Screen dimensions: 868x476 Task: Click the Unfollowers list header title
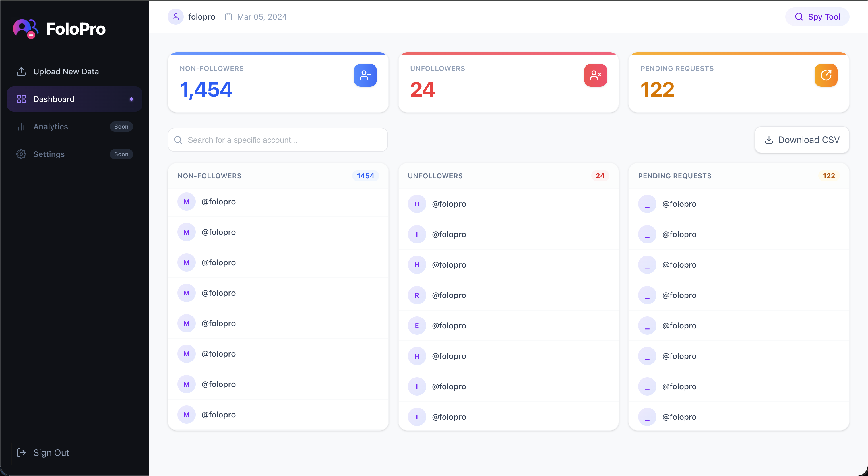(x=435, y=176)
